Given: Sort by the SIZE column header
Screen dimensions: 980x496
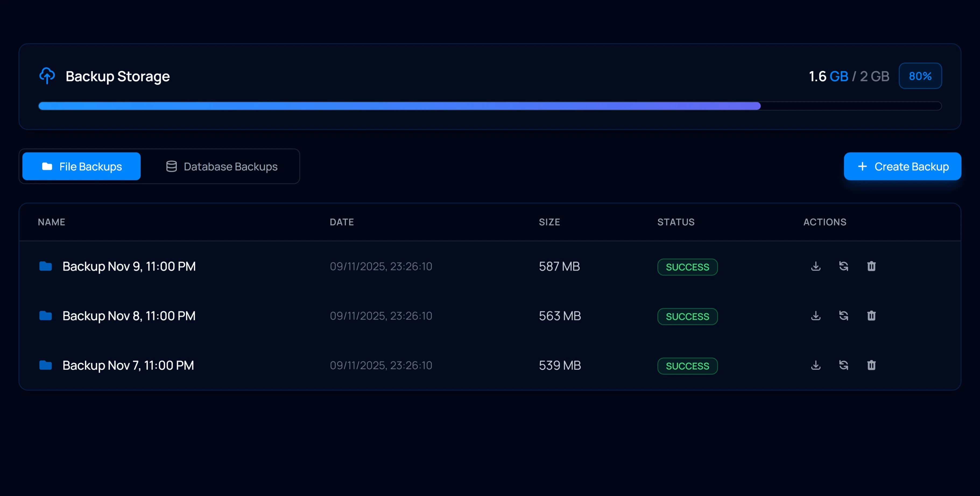Looking at the screenshot, I should (549, 222).
